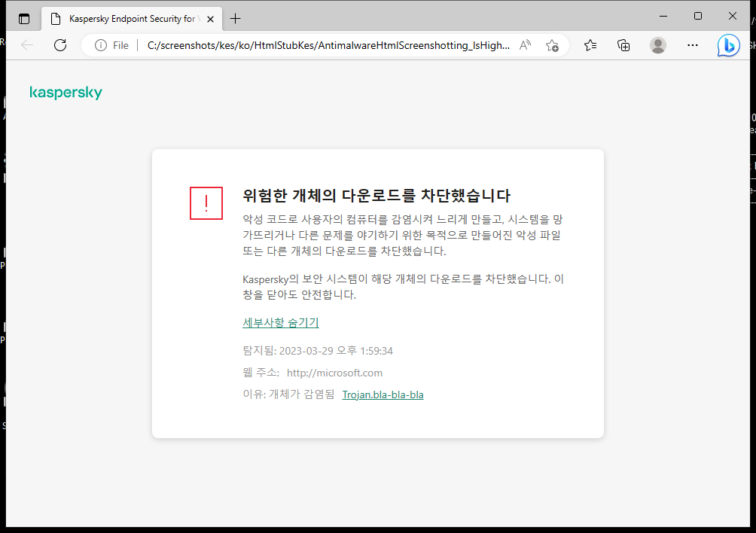
Task: Click the red warning exclamation icon
Action: [x=206, y=203]
